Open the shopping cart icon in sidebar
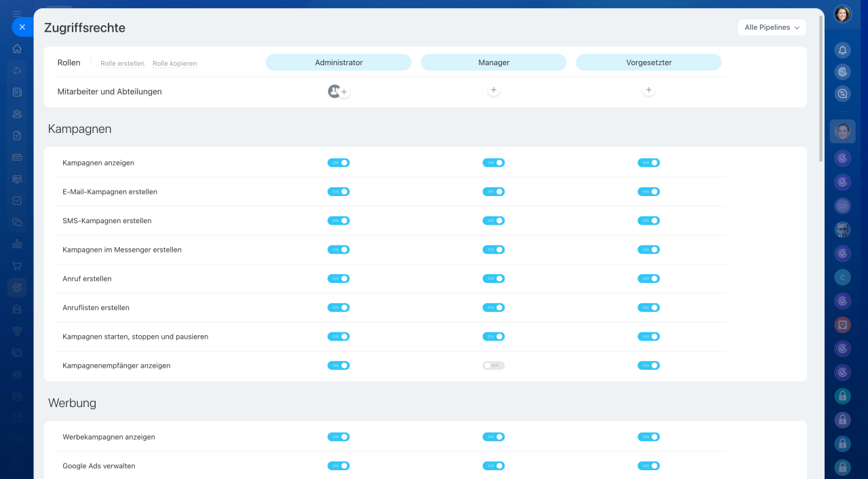This screenshot has width=868, height=479. click(17, 266)
